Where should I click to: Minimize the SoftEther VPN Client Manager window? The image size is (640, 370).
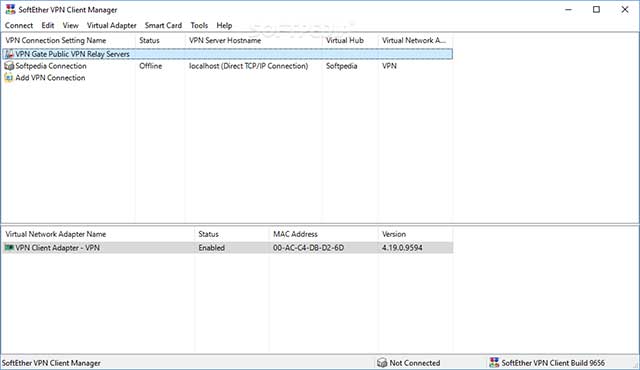568,9
